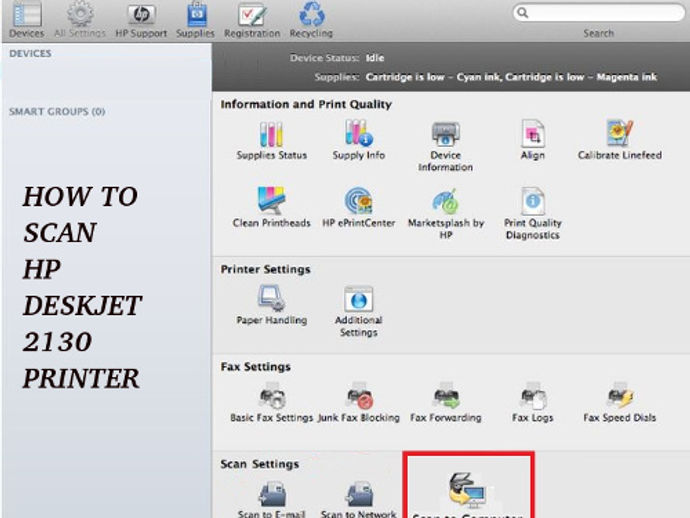The width and height of the screenshot is (690, 518).
Task: Open Supplies Status
Action: (272, 141)
